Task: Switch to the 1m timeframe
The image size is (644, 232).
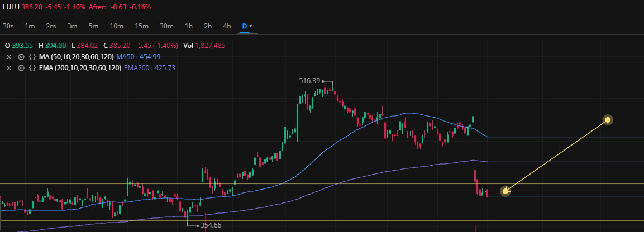Action: 30,26
